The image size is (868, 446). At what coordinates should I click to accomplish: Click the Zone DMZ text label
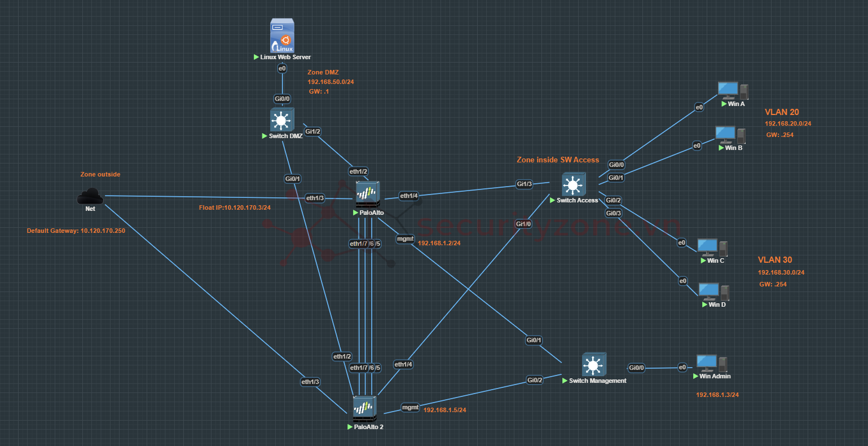(x=323, y=72)
